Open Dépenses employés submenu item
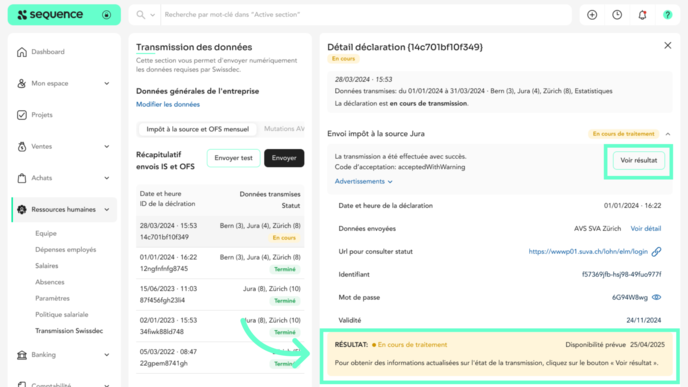Screen dimensions: 688x387 [x=65, y=250]
